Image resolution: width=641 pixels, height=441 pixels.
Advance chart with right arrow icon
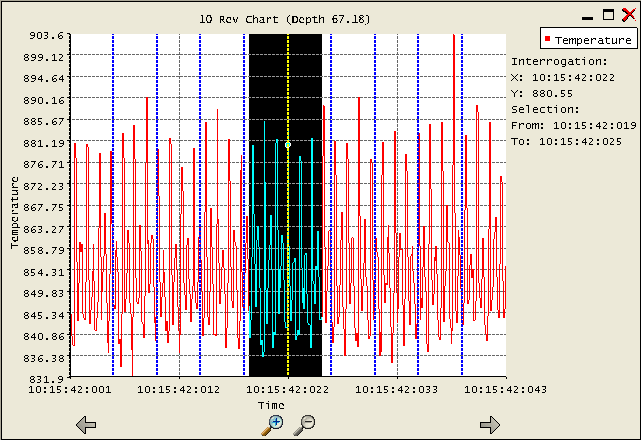[x=490, y=425]
